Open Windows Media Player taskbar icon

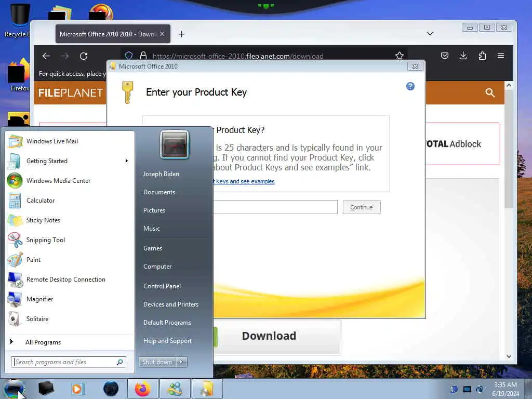pos(77,389)
